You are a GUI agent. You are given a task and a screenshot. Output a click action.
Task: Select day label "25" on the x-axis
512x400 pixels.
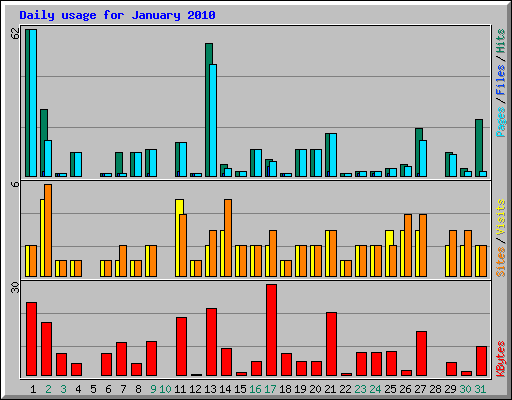(x=390, y=389)
